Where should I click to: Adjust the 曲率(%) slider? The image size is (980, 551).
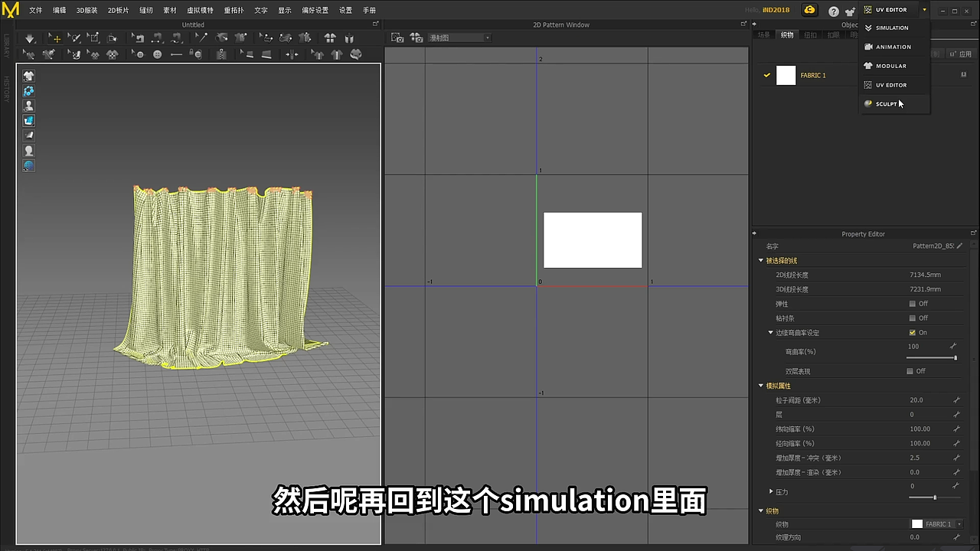[x=934, y=358]
